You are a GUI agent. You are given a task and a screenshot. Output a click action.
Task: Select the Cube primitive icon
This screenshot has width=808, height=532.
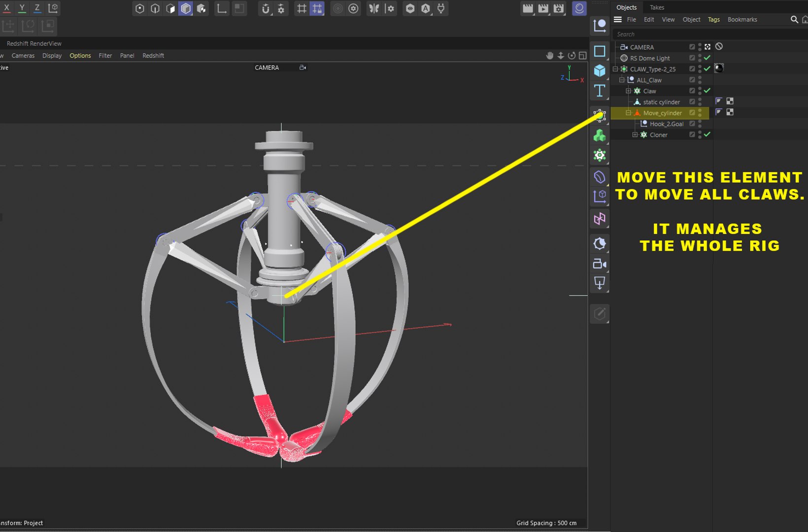(x=599, y=70)
